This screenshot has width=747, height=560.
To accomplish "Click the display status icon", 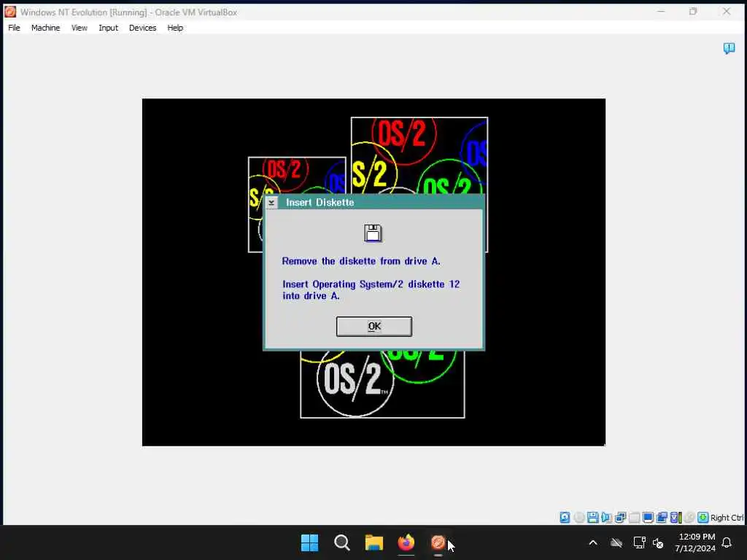I will [x=648, y=517].
